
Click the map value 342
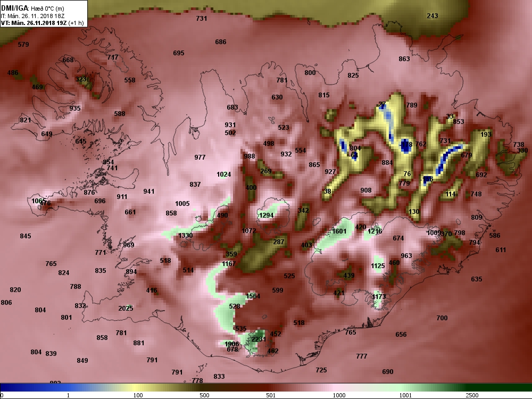tap(303, 210)
